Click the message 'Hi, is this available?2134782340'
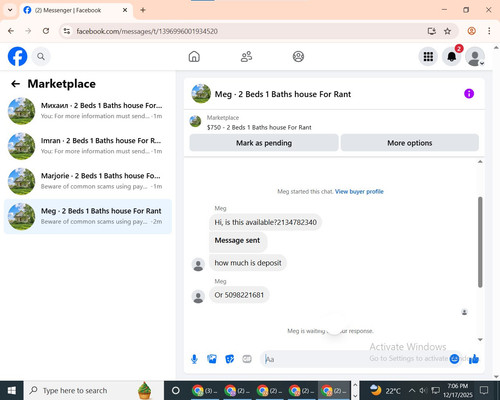 [265, 222]
